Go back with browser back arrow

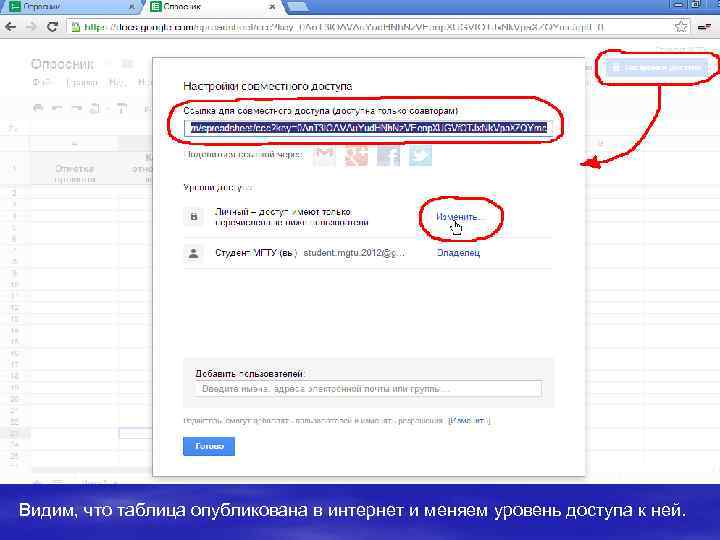click(10, 27)
